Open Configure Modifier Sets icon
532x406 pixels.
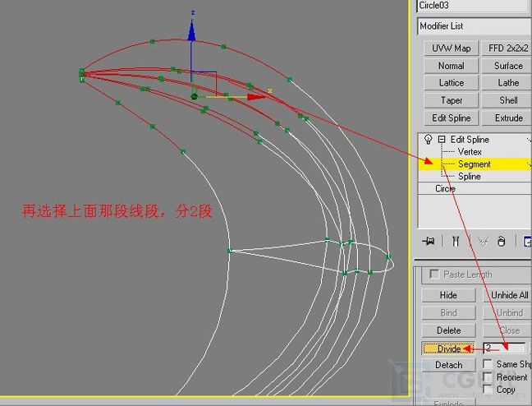pyautogui.click(x=527, y=242)
